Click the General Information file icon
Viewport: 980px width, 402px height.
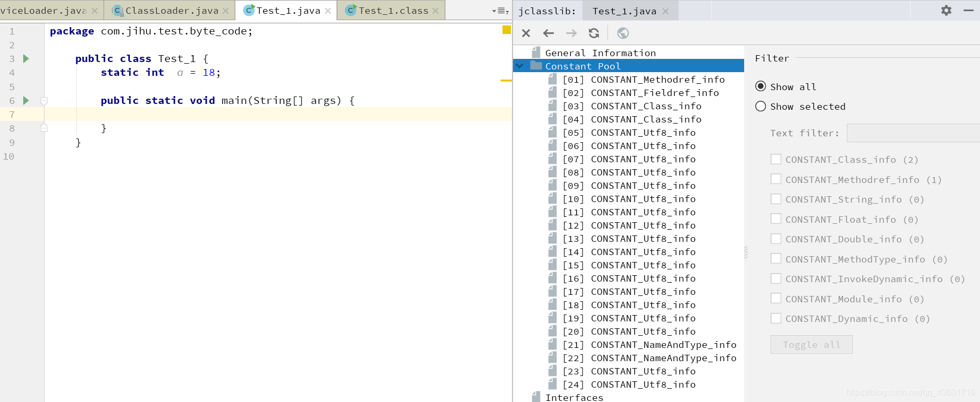[536, 53]
